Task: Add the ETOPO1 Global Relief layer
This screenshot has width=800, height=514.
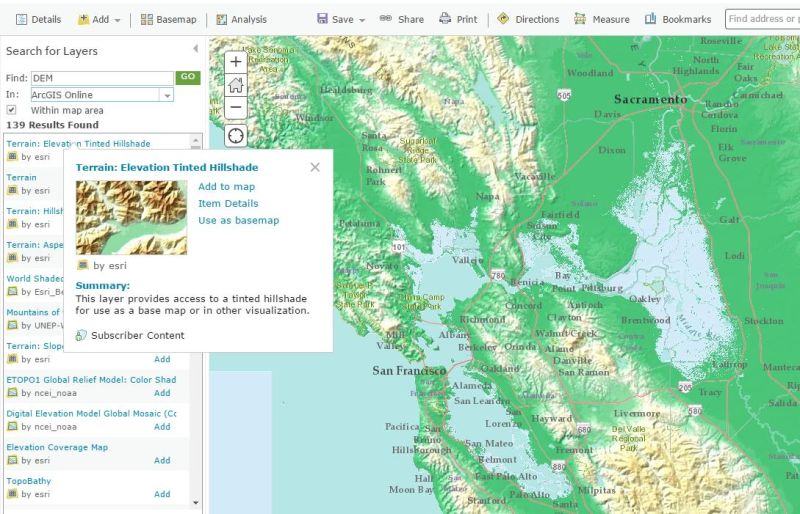Action: 162,393
